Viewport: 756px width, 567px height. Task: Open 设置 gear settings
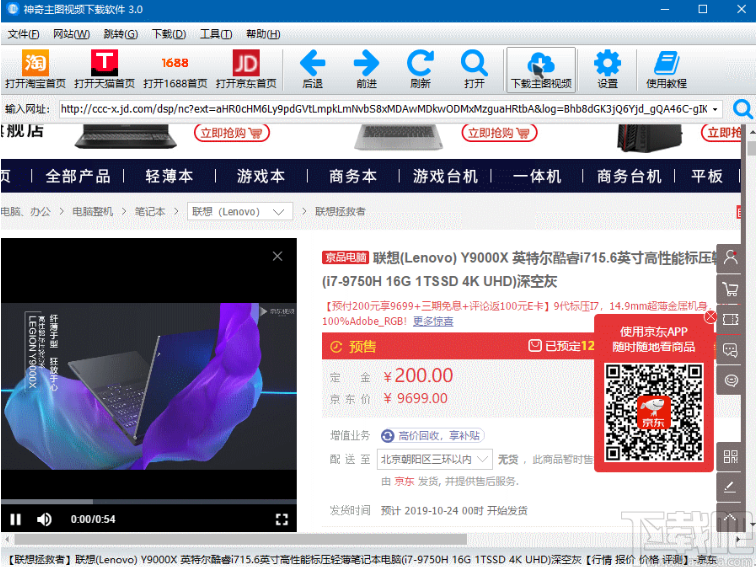(x=608, y=69)
